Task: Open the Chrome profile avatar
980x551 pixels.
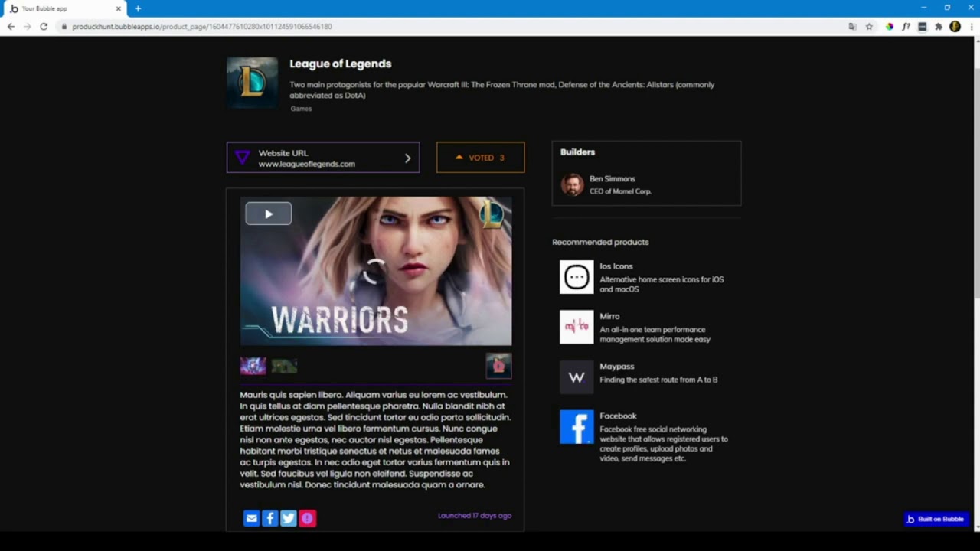Action: (955, 27)
